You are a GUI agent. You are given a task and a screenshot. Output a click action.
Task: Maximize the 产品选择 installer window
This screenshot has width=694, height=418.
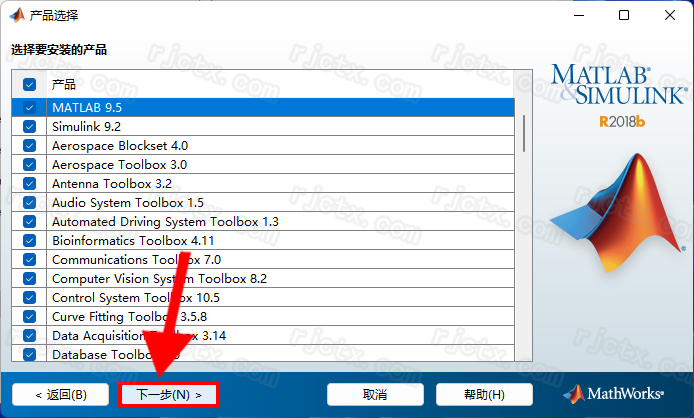coord(624,15)
